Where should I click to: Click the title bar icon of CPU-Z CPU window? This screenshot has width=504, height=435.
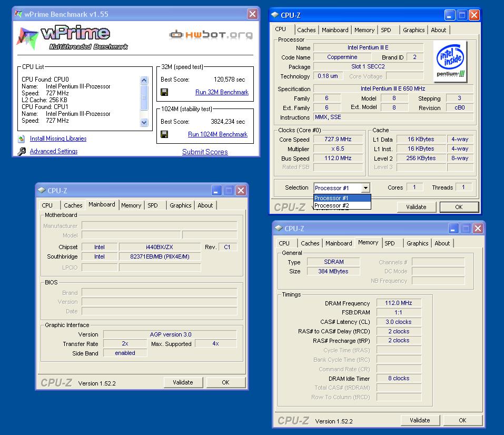275,15
